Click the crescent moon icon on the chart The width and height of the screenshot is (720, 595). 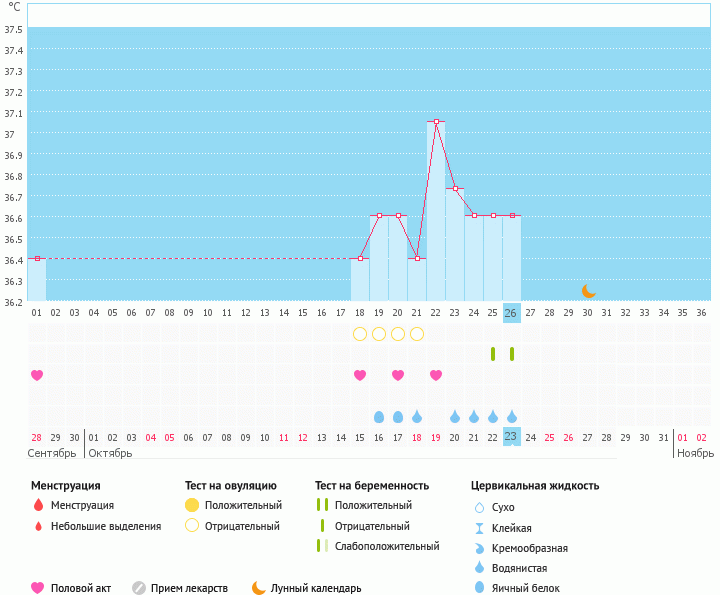589,291
